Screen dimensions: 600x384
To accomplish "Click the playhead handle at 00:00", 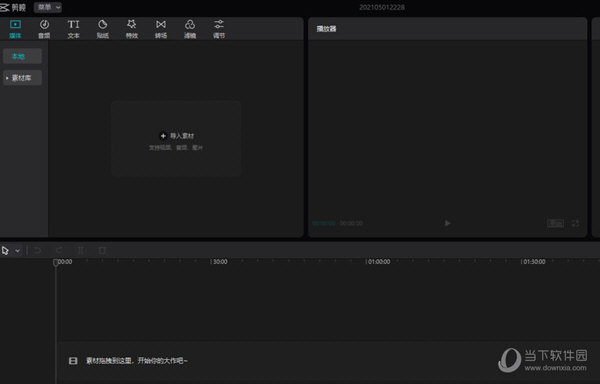I will 56,262.
